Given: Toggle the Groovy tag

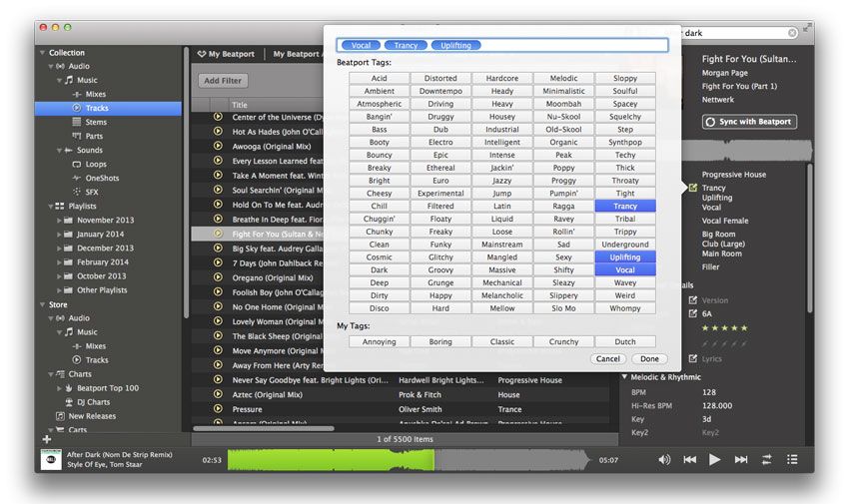Looking at the screenshot, I should coord(440,269).
